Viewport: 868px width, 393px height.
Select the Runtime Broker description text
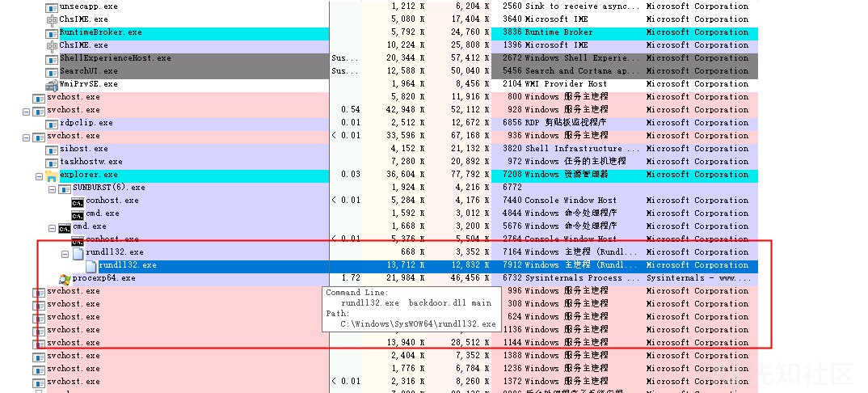pyautogui.click(x=558, y=32)
